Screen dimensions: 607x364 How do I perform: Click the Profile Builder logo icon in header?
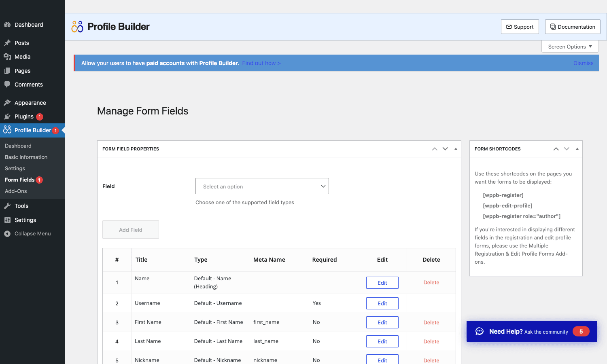77,27
